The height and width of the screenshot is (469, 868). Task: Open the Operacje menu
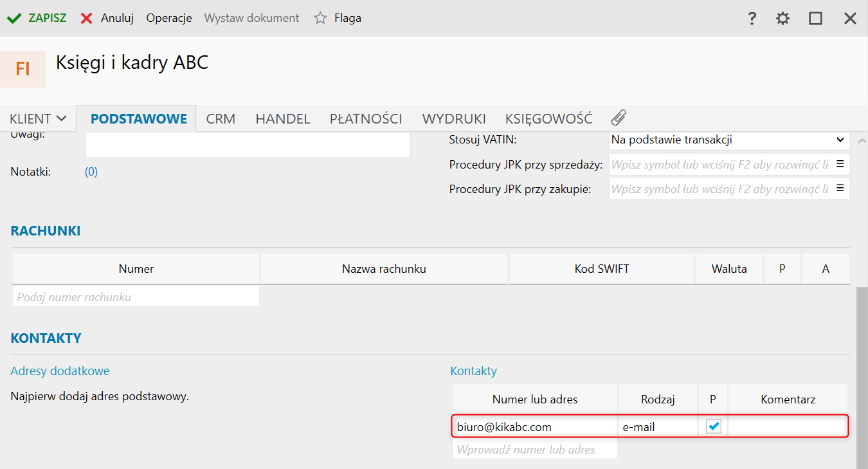169,18
